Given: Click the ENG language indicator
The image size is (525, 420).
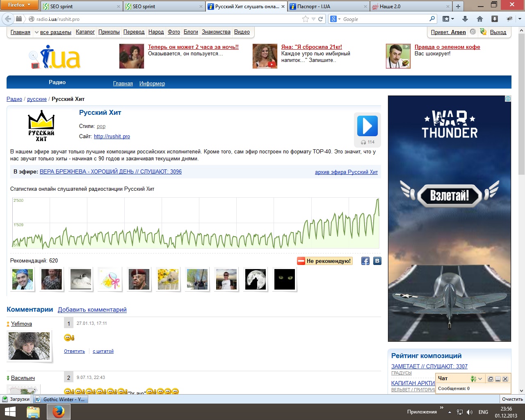Looking at the screenshot, I should [483, 412].
